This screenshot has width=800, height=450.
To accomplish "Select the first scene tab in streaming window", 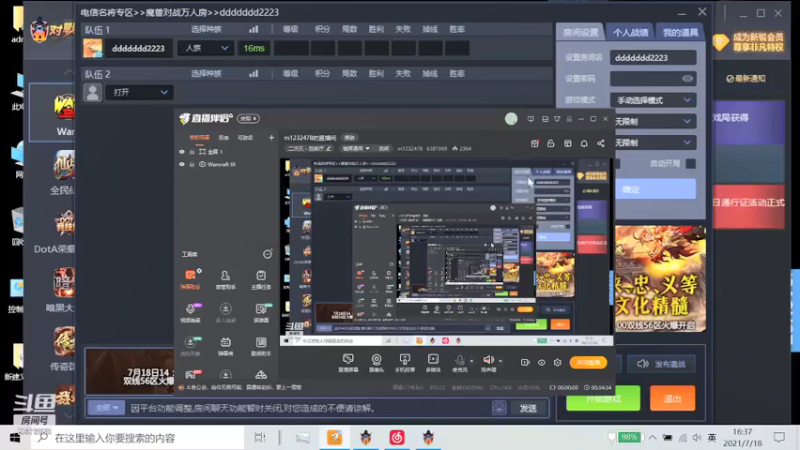I will 199,137.
